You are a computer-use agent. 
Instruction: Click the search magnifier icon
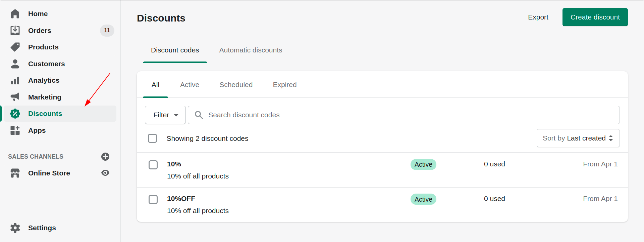click(199, 115)
